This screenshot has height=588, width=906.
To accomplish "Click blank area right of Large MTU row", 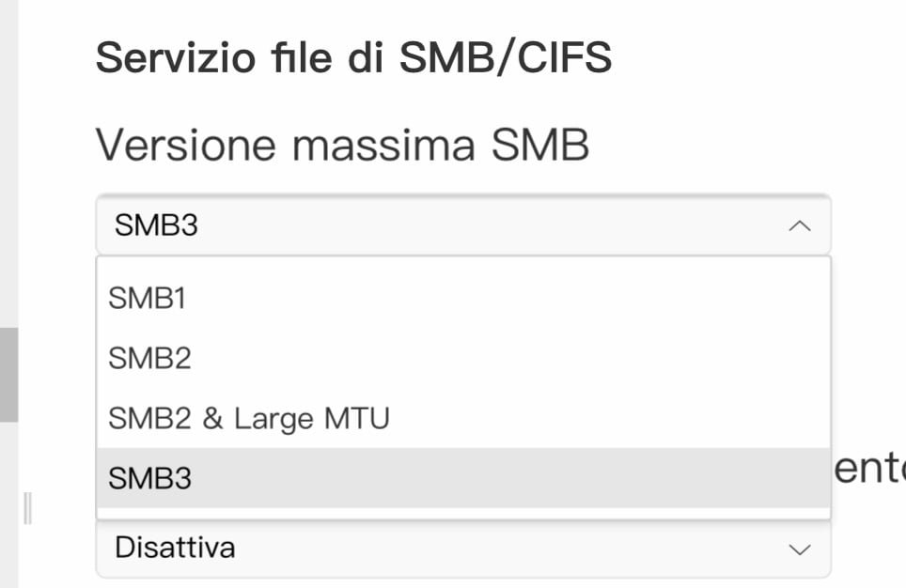I will pyautogui.click(x=611, y=418).
